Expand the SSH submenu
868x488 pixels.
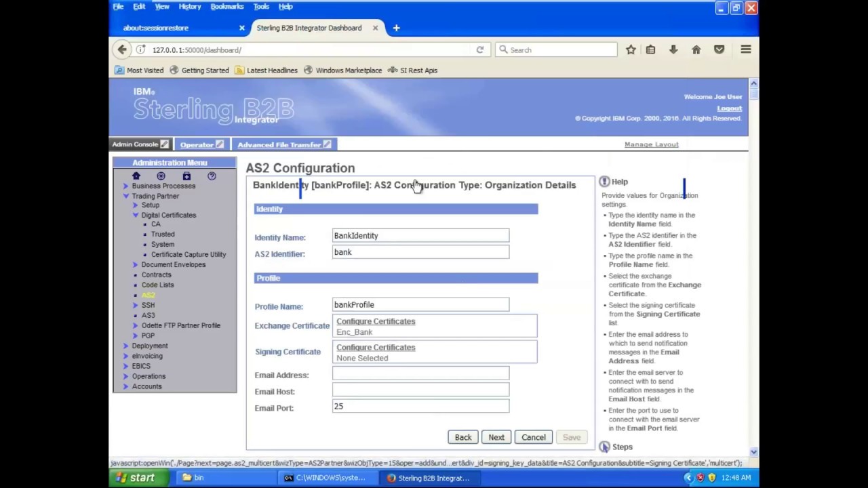[x=135, y=305]
